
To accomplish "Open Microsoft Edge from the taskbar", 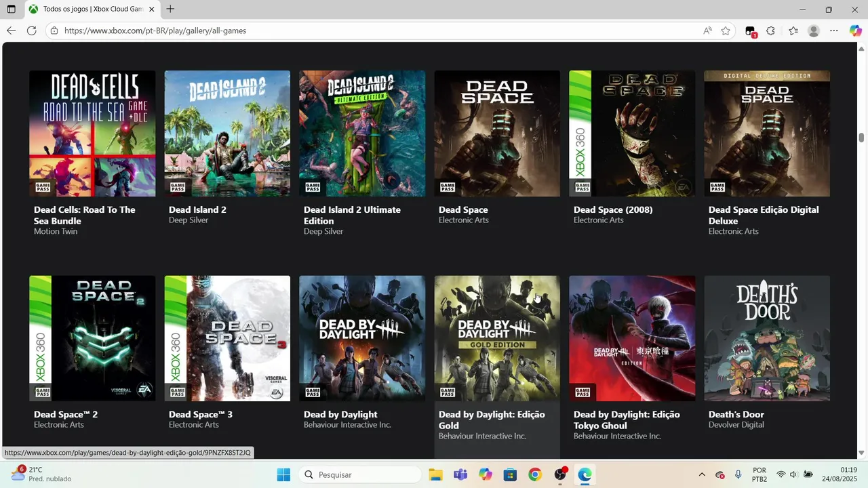I will 585,474.
